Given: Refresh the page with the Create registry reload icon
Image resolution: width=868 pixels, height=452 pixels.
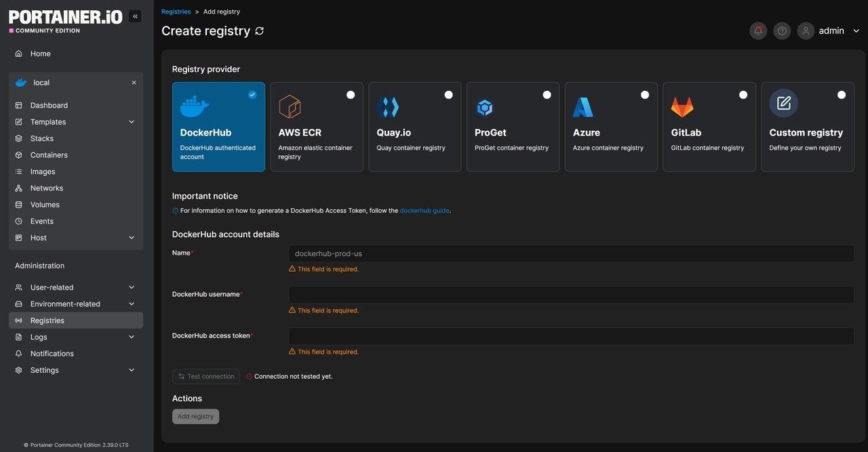Looking at the screenshot, I should [259, 31].
